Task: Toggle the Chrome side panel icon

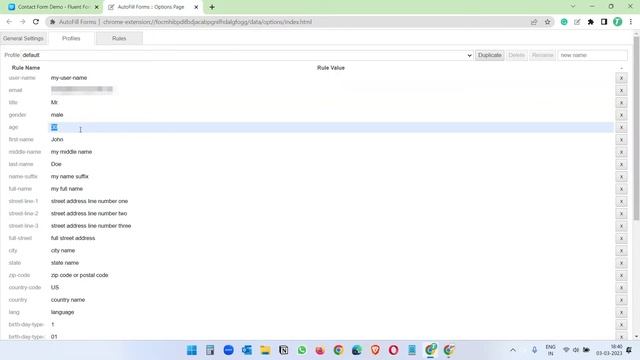Action: (x=604, y=22)
